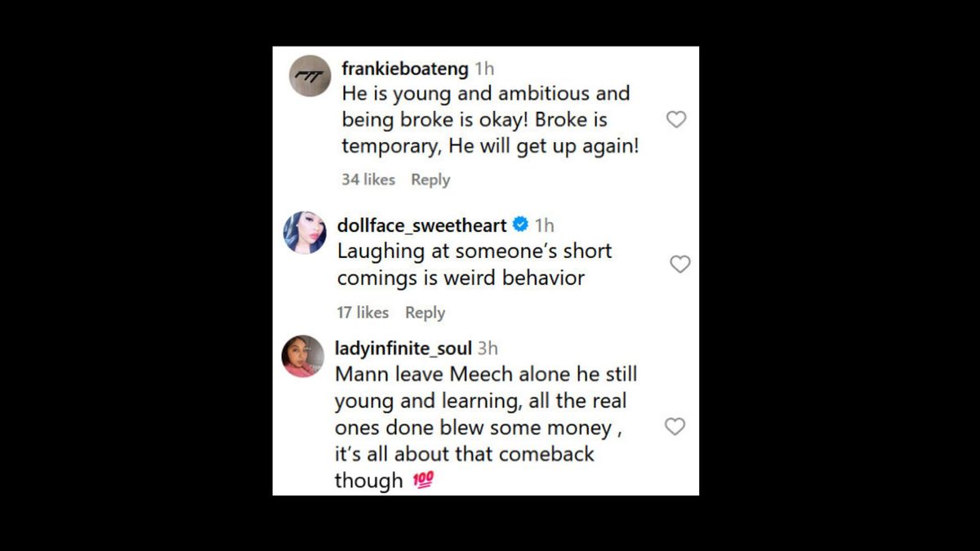Viewport: 980px width, 551px height.
Task: Open dollface_sweetheart's profile avatar
Action: [x=304, y=233]
